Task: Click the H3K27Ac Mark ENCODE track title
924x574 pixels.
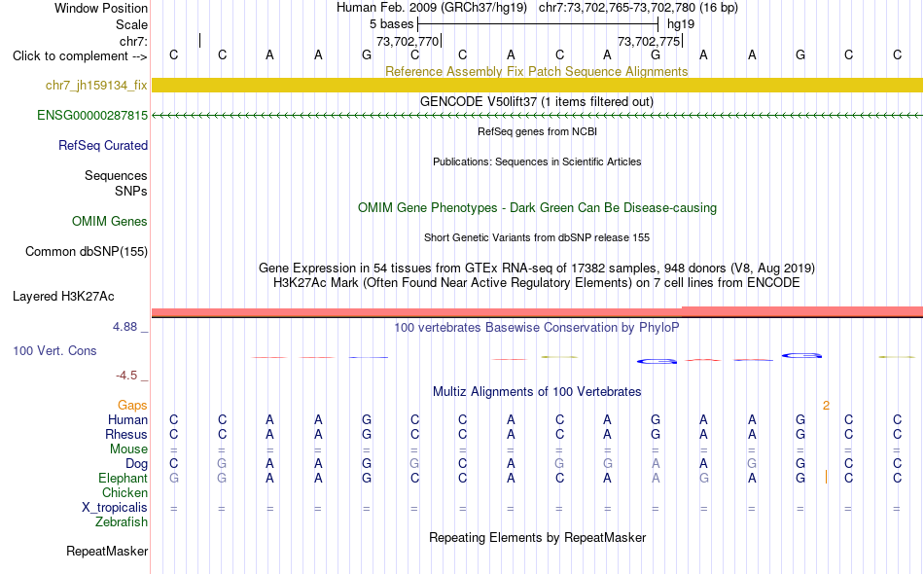Action: (x=537, y=283)
